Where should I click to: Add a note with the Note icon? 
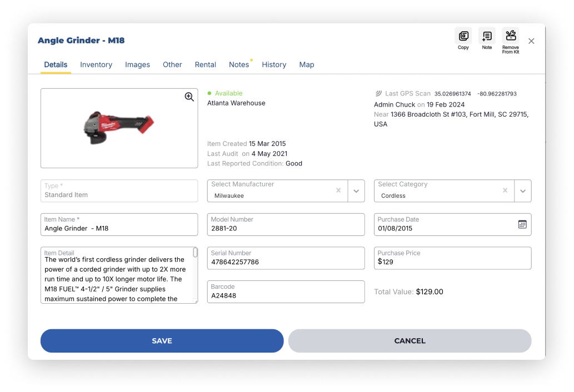coord(487,36)
